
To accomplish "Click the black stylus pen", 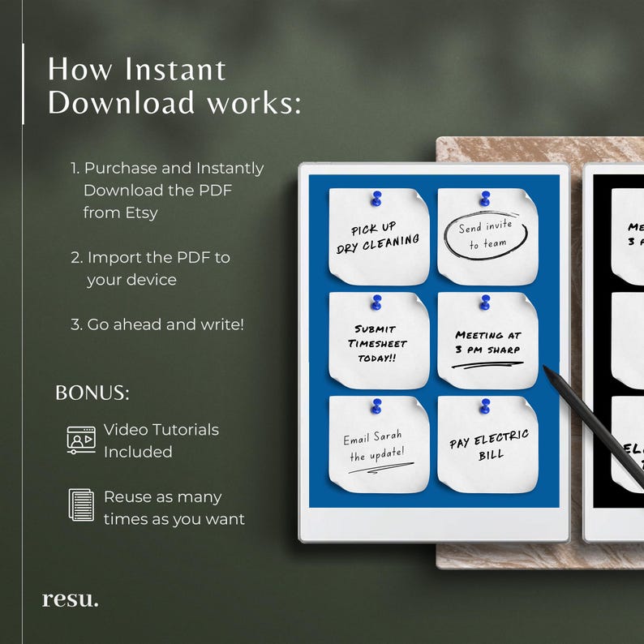I will (594, 426).
